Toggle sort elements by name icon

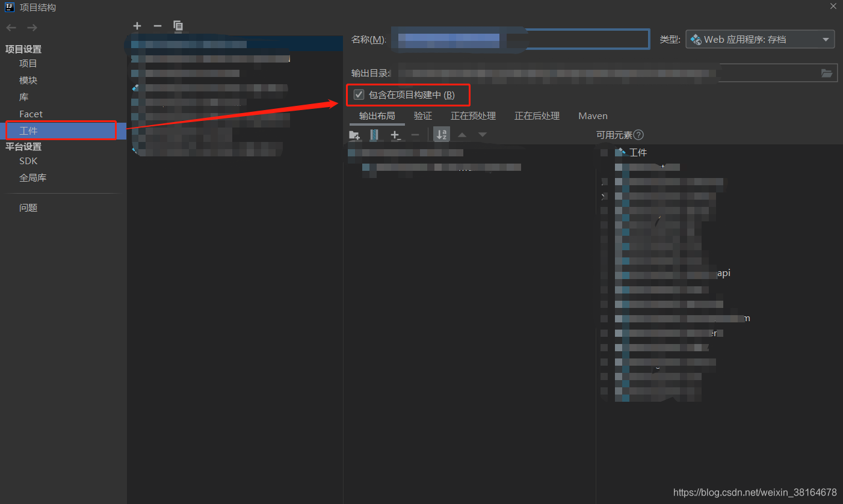tap(442, 135)
